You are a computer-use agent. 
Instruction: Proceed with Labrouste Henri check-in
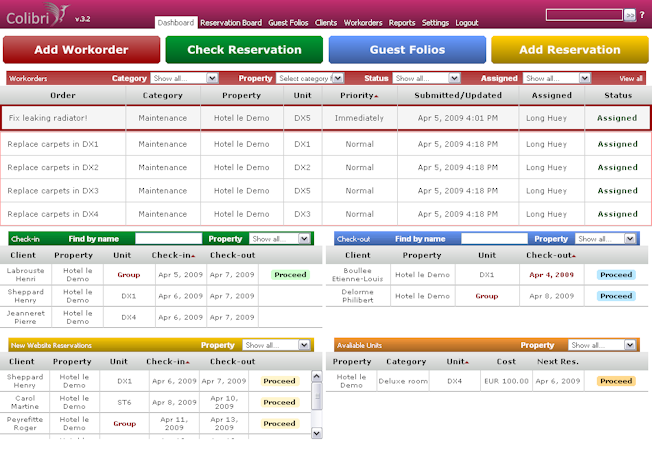pos(290,274)
